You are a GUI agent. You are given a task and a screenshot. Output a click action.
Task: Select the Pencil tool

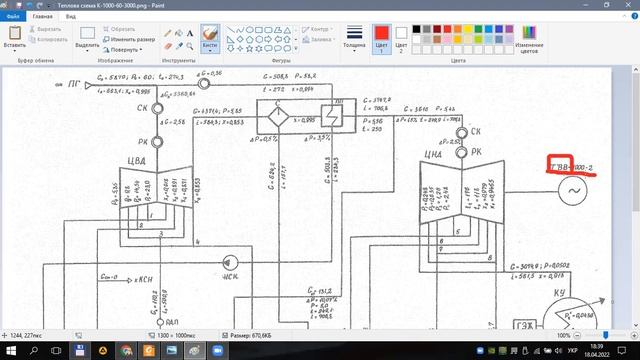[168, 33]
